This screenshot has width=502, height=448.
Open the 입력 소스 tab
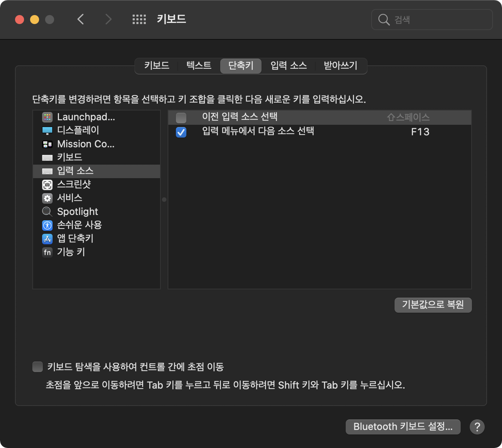coord(289,66)
